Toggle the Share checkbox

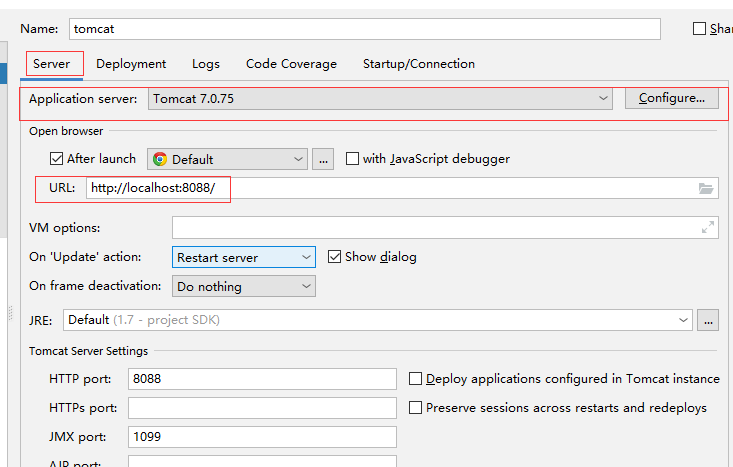click(699, 29)
